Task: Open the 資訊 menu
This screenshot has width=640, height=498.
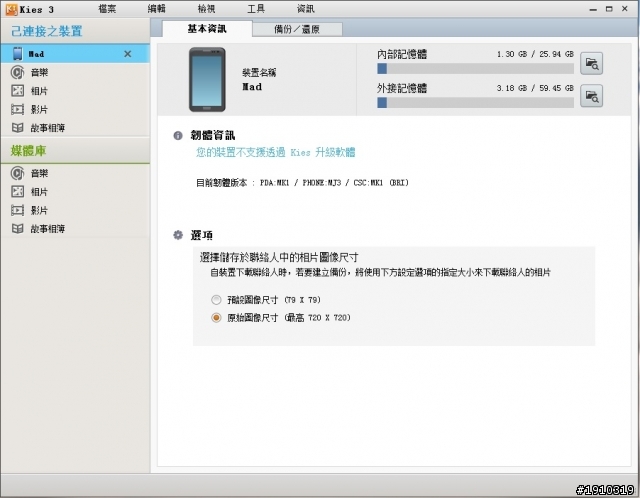Action: [305, 9]
